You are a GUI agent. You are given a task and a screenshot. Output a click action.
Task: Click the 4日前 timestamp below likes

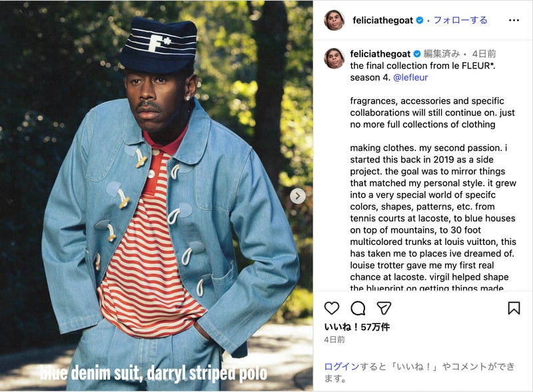coord(334,339)
